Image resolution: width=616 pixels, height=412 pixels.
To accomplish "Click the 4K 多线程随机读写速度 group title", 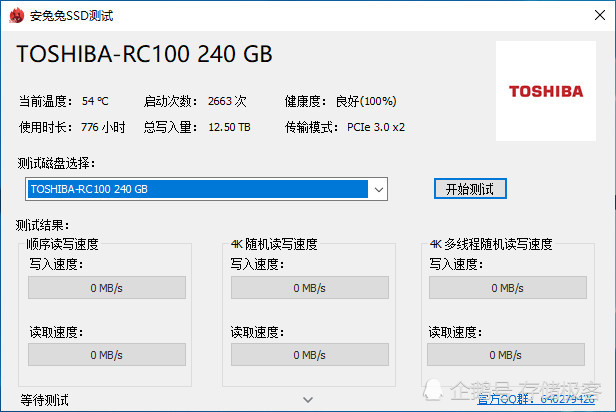I will tap(491, 244).
